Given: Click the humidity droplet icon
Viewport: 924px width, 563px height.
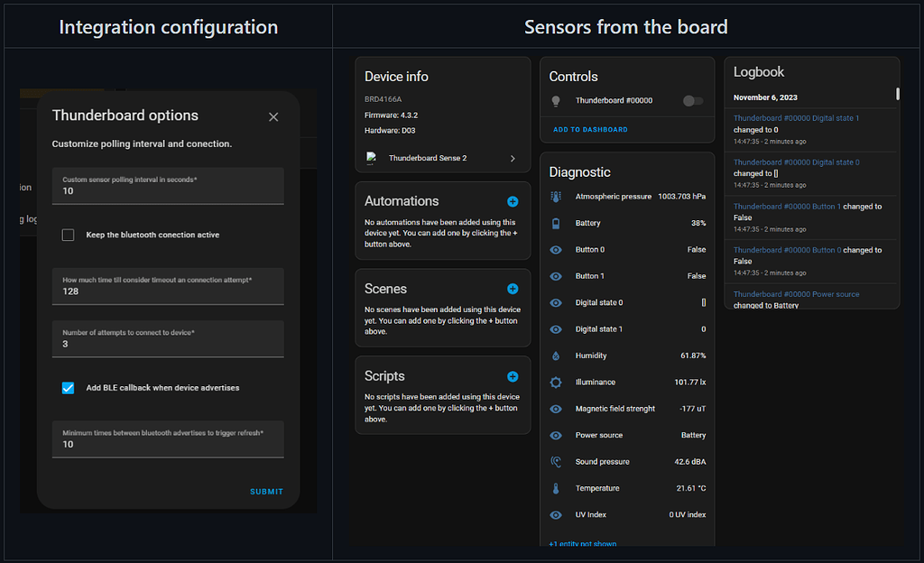Looking at the screenshot, I should (x=556, y=355).
